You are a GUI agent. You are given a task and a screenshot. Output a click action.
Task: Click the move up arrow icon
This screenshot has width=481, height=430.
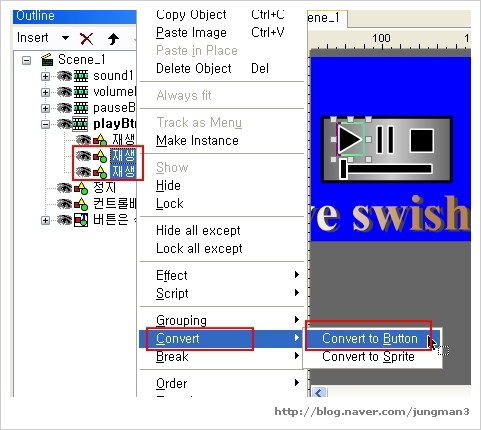click(113, 39)
